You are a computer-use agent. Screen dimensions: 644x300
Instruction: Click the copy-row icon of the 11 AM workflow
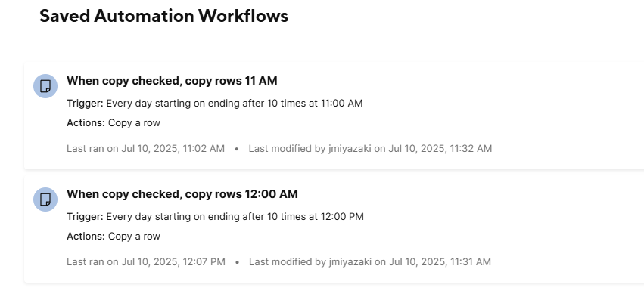coord(45,86)
